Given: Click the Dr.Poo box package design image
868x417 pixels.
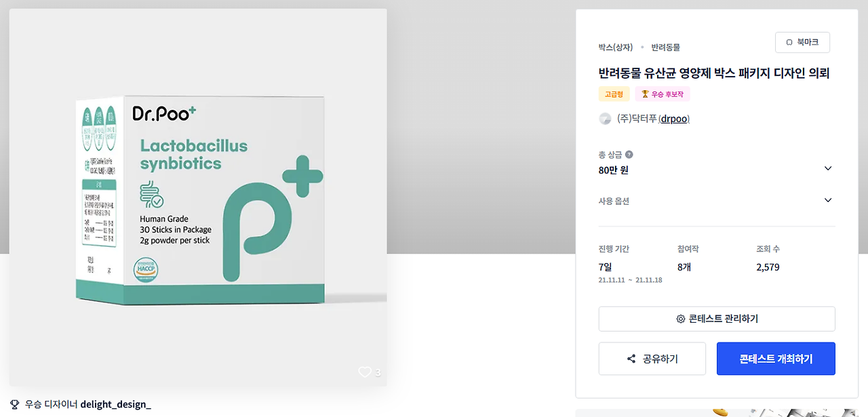Looking at the screenshot, I should click(198, 197).
